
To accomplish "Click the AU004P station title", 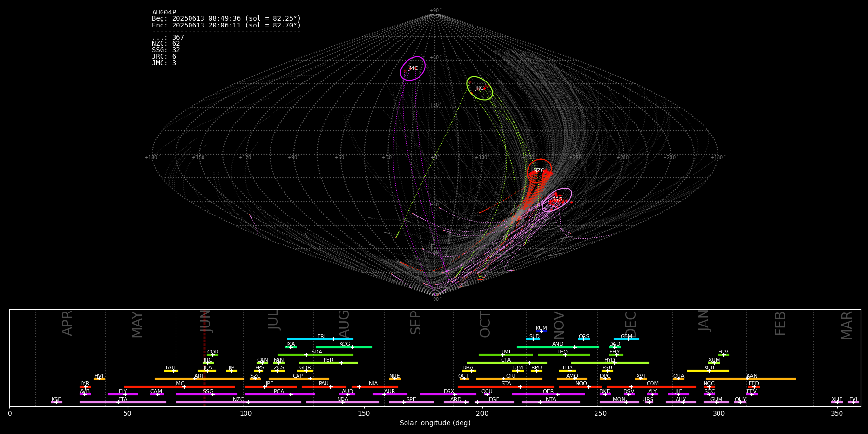I will [164, 13].
